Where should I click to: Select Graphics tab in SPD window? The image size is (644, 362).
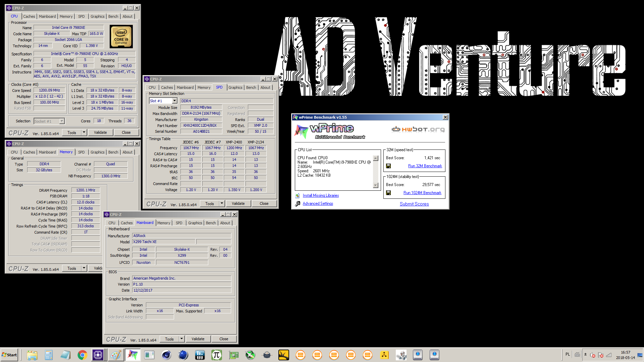(235, 87)
